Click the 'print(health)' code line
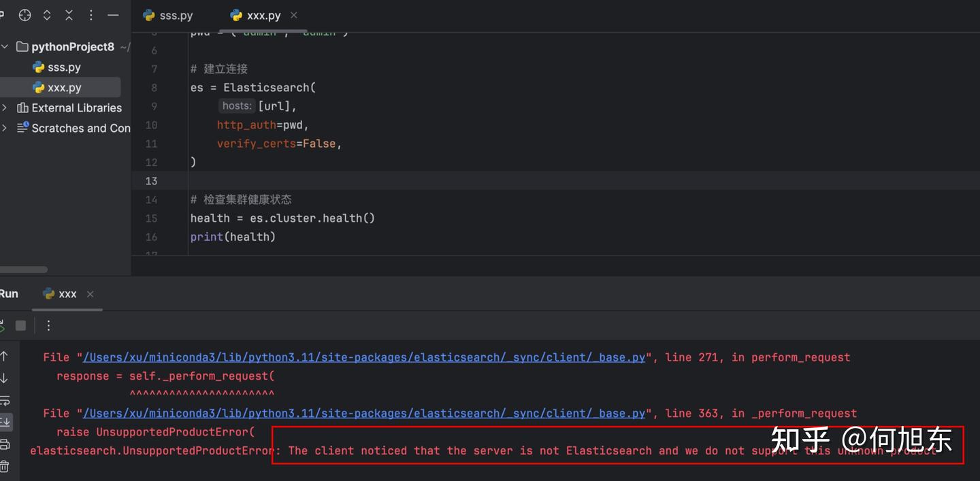This screenshot has height=481, width=980. pyautogui.click(x=233, y=237)
